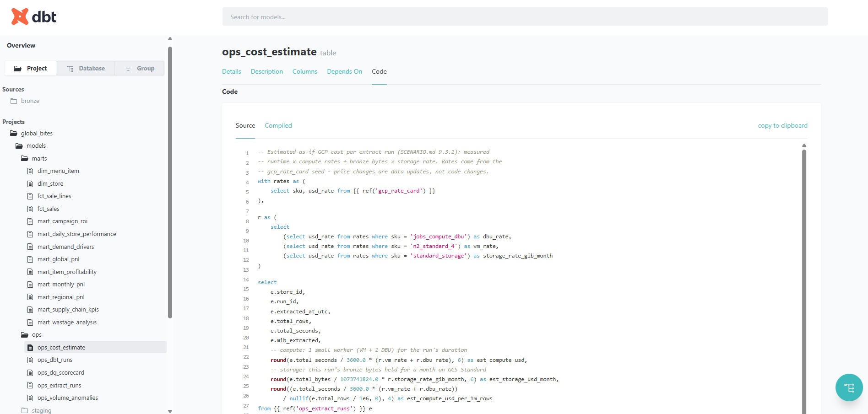
Task: Click the fct_sale_lines file icon
Action: (x=30, y=196)
